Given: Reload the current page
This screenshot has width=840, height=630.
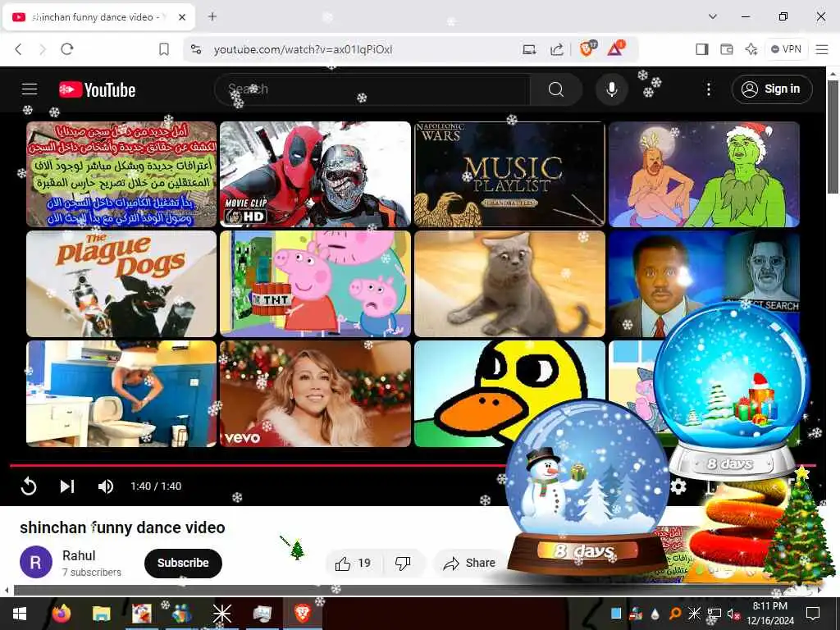Looking at the screenshot, I should click(67, 49).
